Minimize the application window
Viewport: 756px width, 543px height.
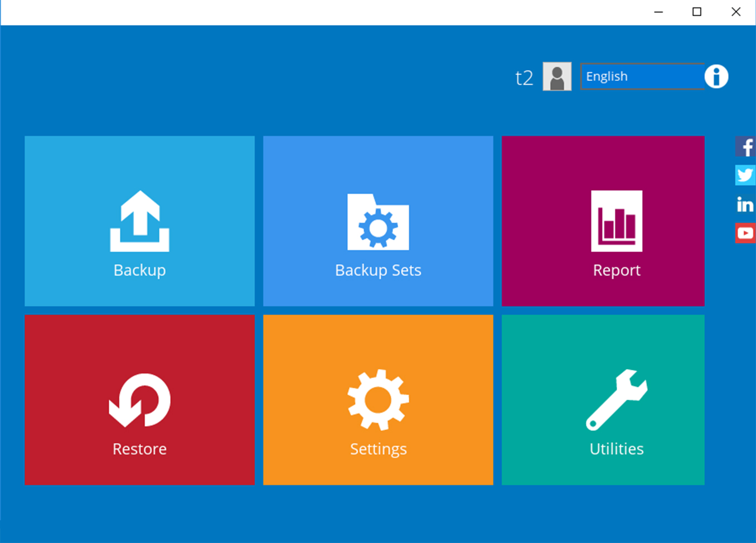point(658,12)
